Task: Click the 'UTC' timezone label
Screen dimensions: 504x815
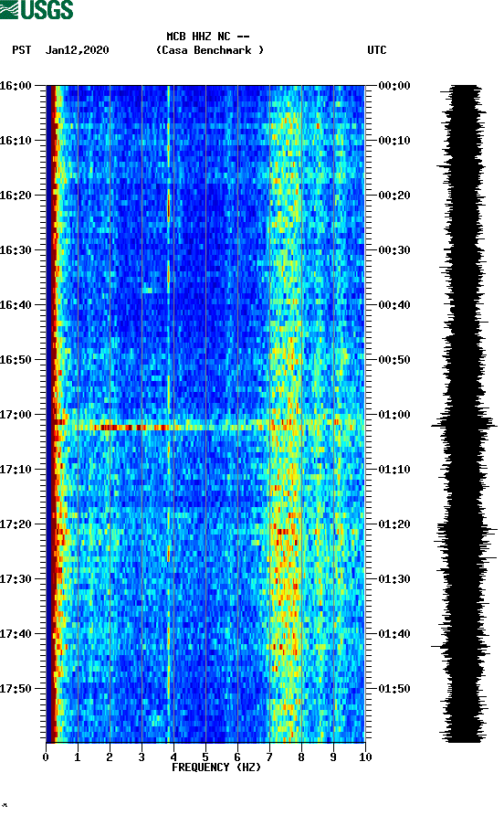Action: [x=377, y=50]
